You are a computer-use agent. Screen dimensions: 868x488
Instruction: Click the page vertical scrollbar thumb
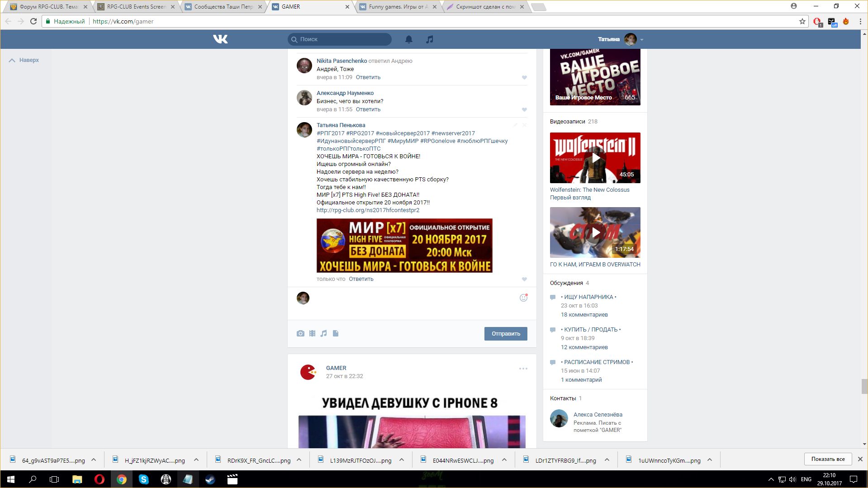(864, 387)
